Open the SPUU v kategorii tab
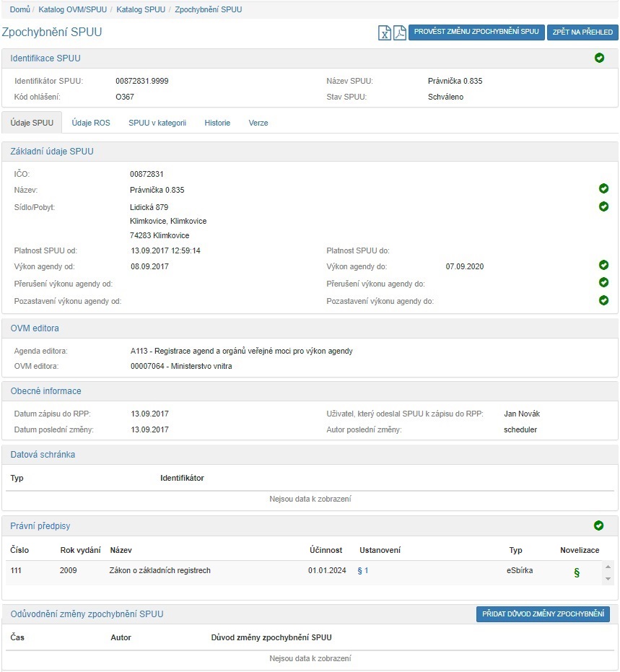Image resolution: width=620 pixels, height=672 pixels. [x=157, y=123]
